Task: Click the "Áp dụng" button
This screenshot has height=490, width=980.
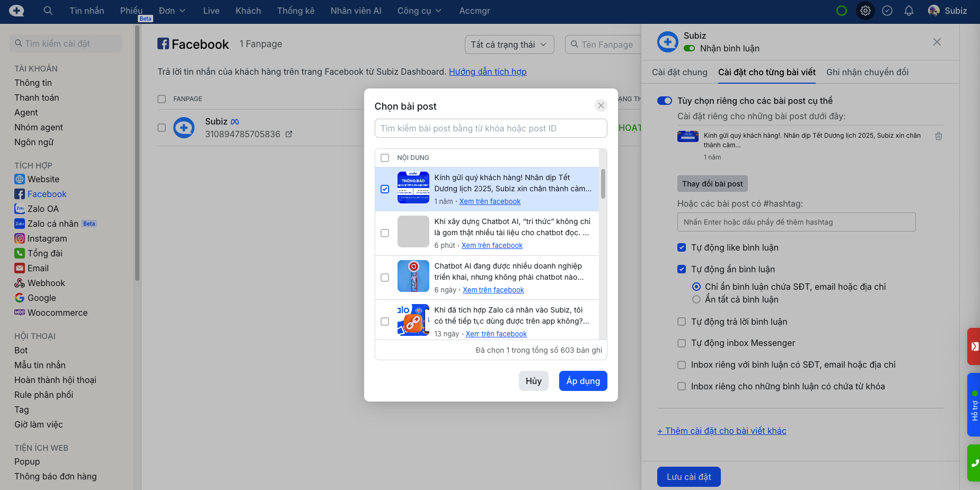Action: (582, 381)
